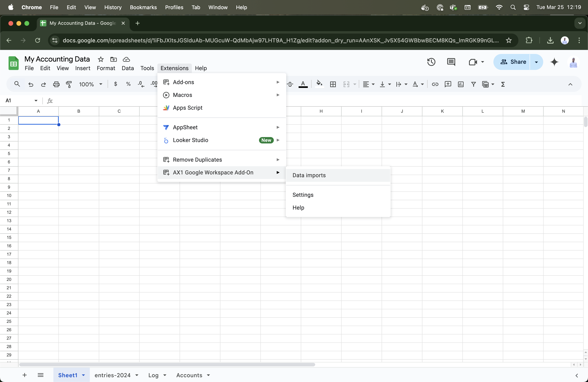Image resolution: width=588 pixels, height=382 pixels.
Task: Open the text color picker
Action: tap(303, 84)
